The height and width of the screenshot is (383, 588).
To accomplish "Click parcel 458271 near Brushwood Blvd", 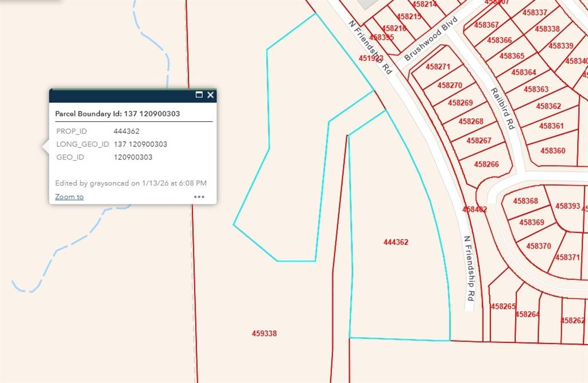I will (x=438, y=67).
